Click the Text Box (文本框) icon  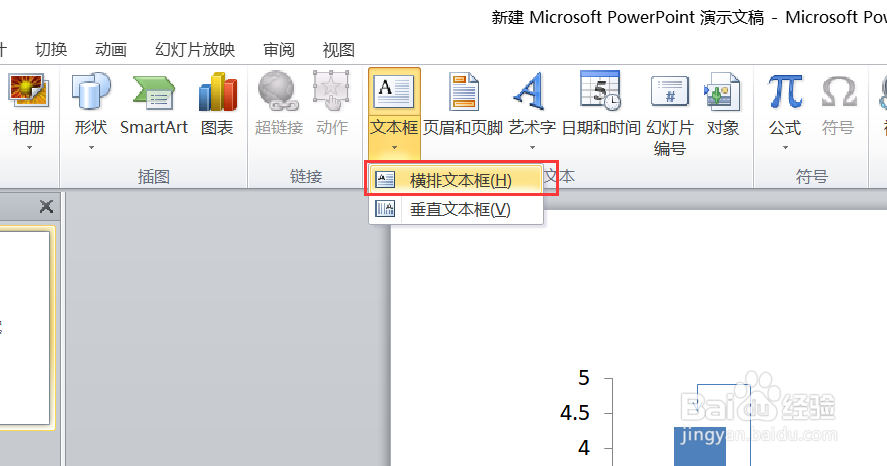click(394, 92)
